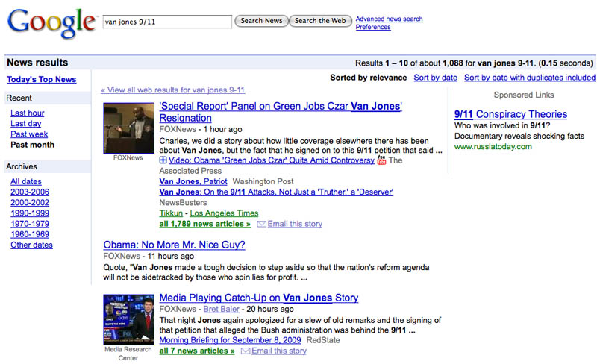
Task: Click the Washington Post source text
Action: tap(263, 181)
